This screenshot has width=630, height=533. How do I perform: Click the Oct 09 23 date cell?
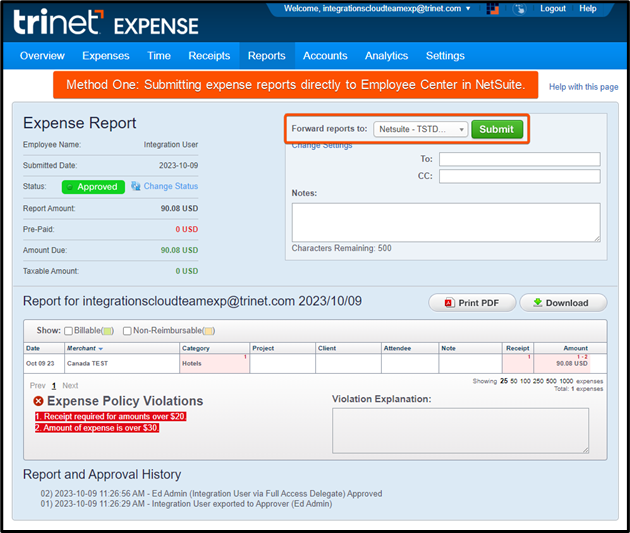click(44, 364)
